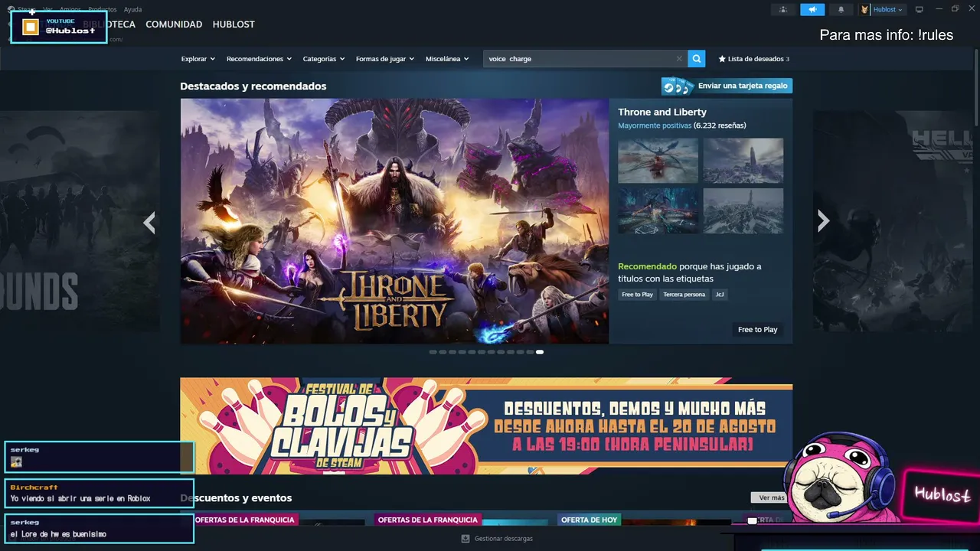Expand the Recomendaciones dropdown
Screen dimensions: 980x551
(260, 59)
